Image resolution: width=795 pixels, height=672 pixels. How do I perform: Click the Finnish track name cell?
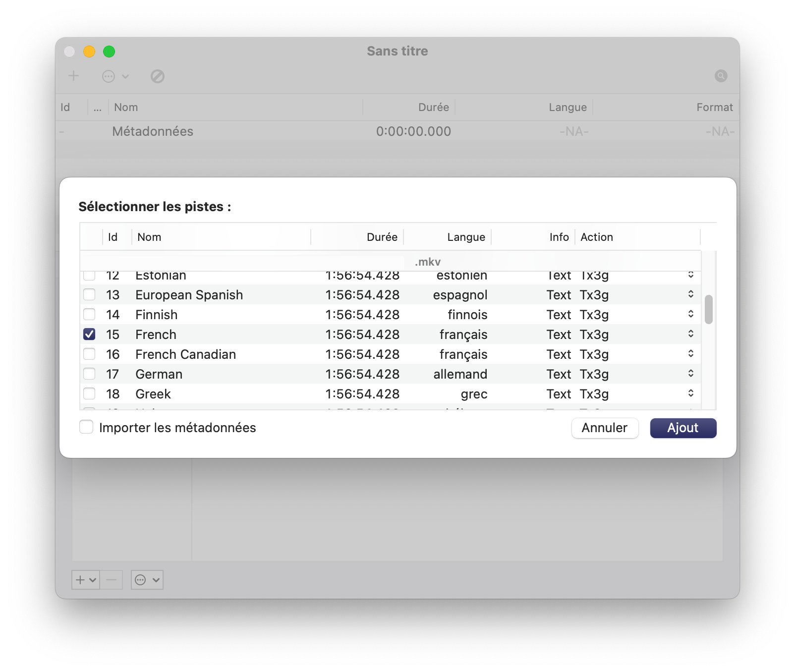coord(157,315)
